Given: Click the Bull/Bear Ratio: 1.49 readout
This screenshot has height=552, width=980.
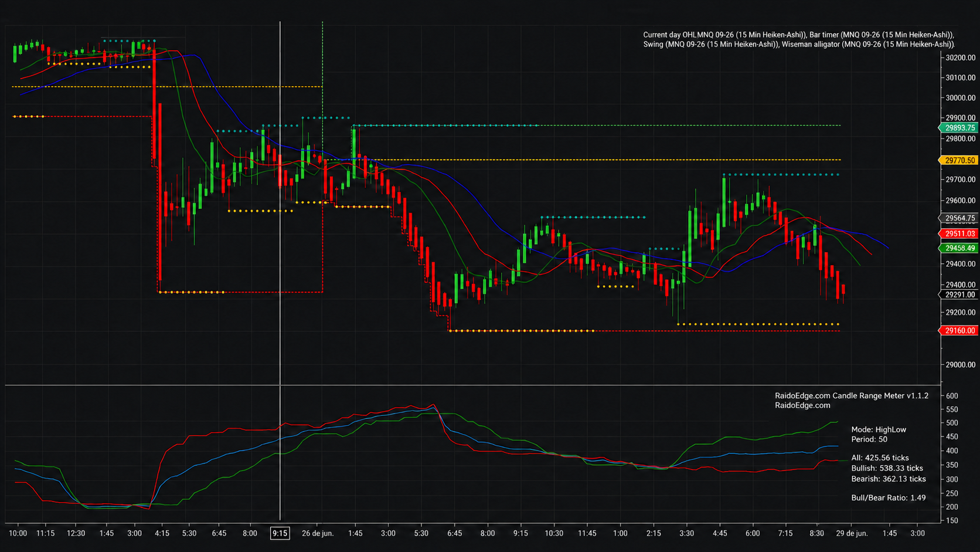Looking at the screenshot, I should (889, 497).
